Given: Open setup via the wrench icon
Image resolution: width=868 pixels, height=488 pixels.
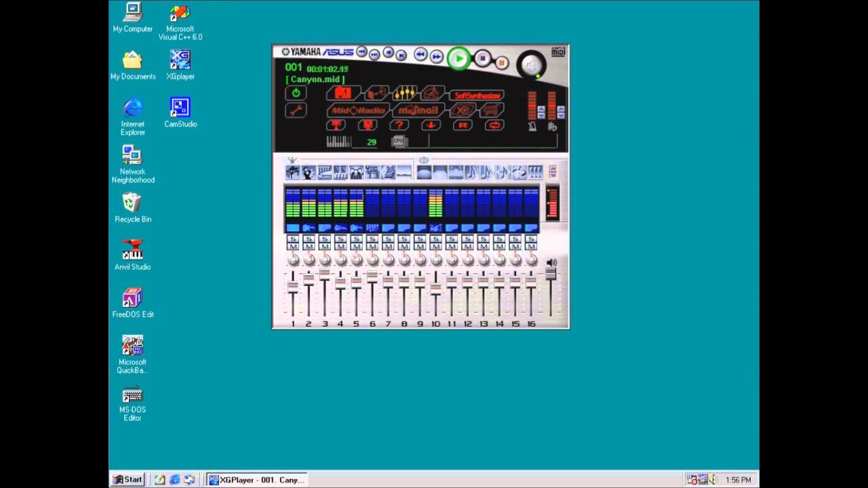Looking at the screenshot, I should click(296, 110).
